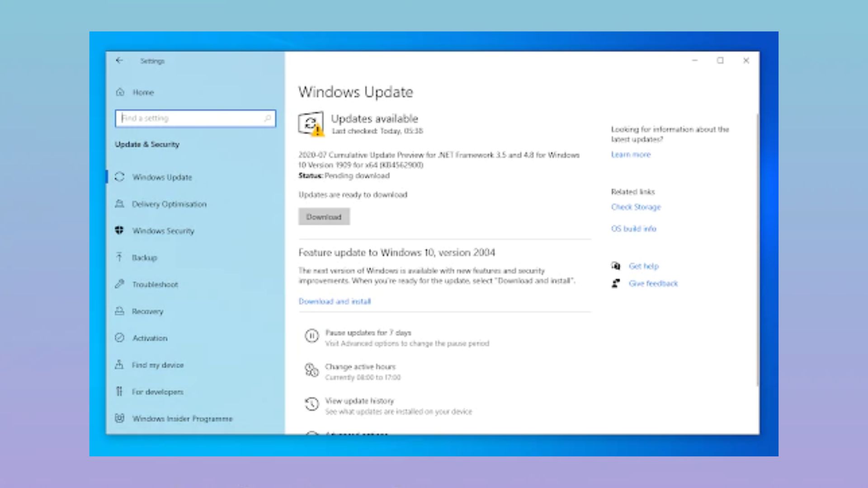Open Troubleshoot page

(x=155, y=284)
